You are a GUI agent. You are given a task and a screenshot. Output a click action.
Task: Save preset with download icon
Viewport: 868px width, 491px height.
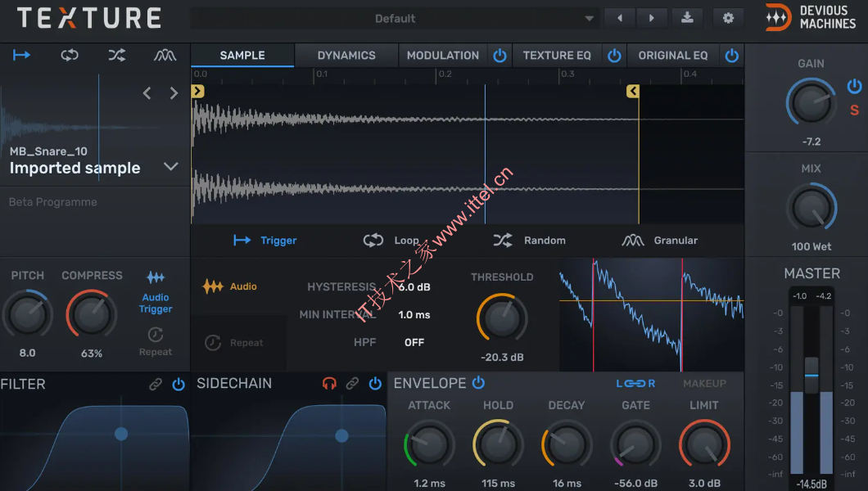click(687, 18)
